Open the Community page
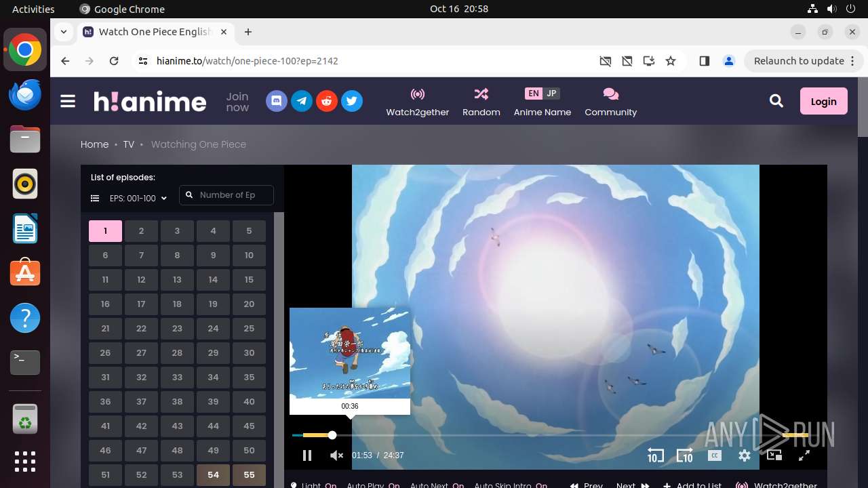868x488 pixels. click(611, 102)
